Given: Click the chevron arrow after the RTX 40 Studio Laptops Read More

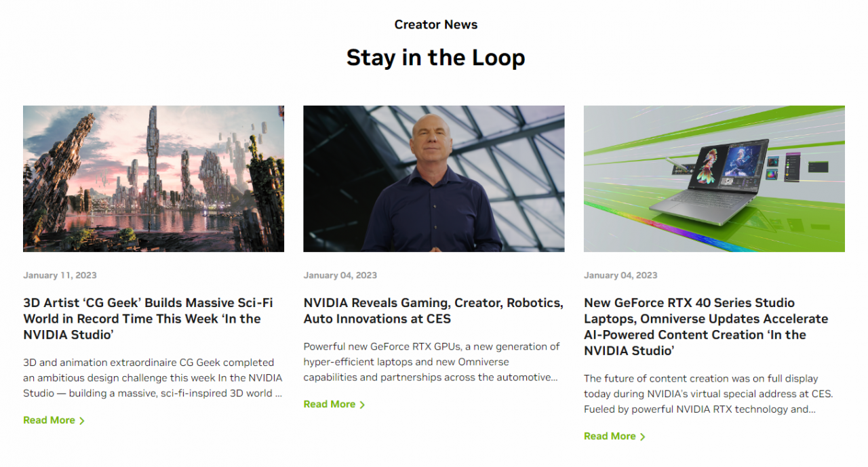Looking at the screenshot, I should (643, 436).
